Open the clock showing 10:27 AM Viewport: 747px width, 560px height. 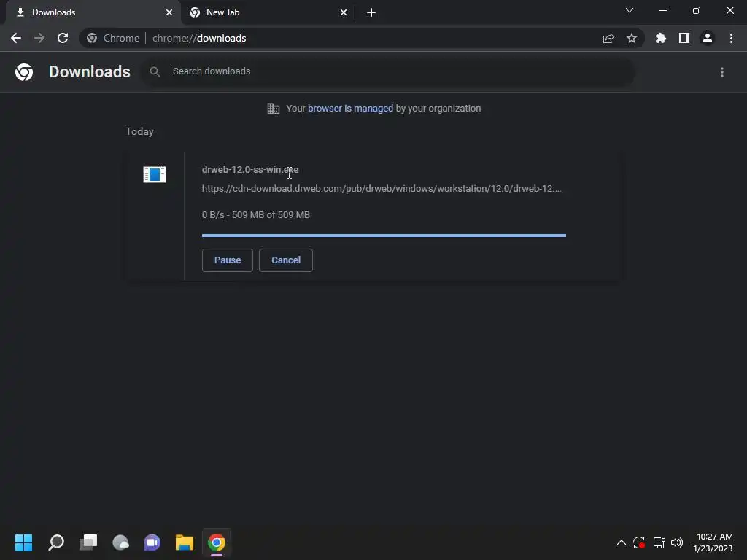tap(713, 542)
